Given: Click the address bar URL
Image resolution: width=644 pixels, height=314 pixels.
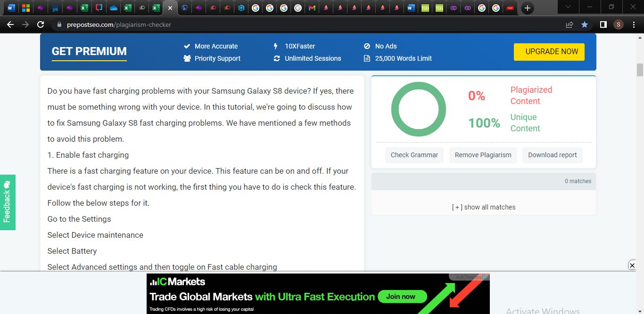Looking at the screenshot, I should pos(118,24).
